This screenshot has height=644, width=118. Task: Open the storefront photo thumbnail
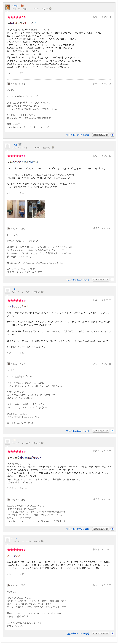(36, 208)
